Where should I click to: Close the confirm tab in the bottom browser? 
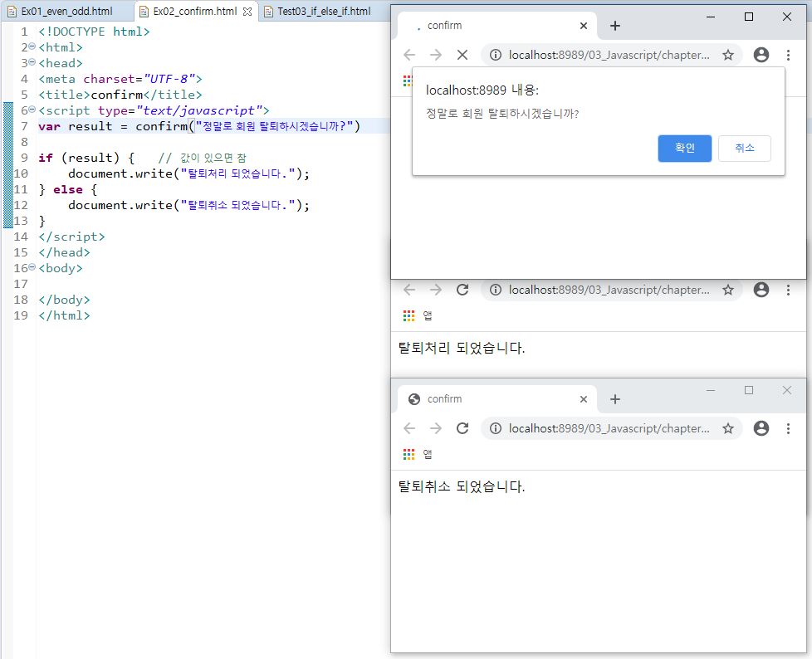[584, 399]
